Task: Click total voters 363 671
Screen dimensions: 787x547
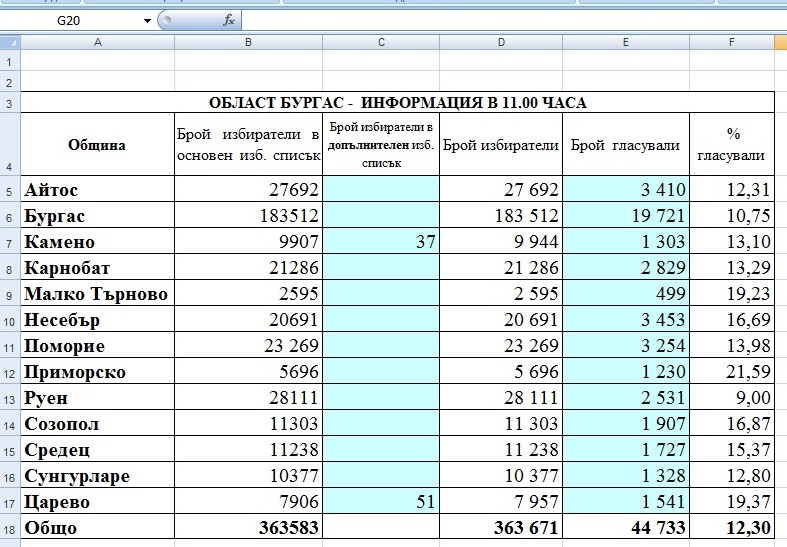Action: click(501, 528)
